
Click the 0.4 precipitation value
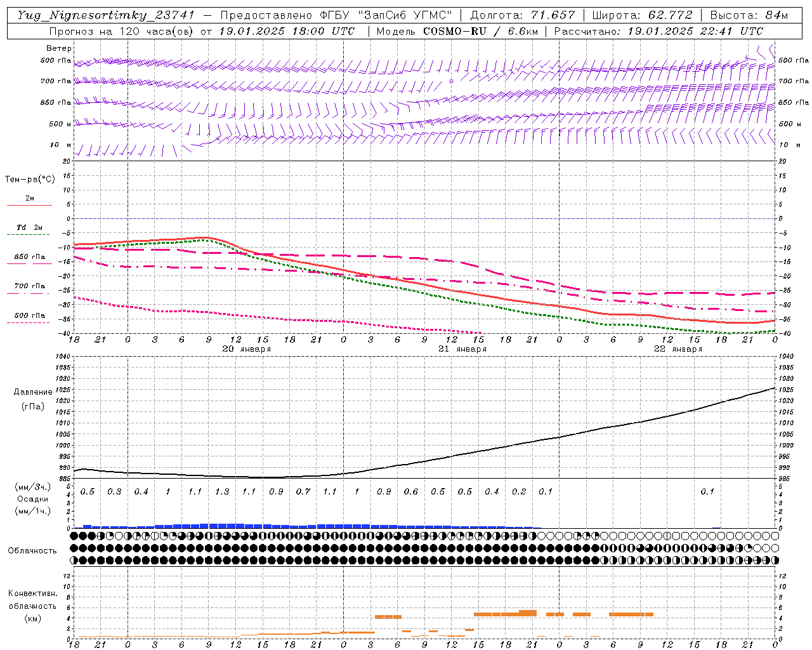coord(141,491)
